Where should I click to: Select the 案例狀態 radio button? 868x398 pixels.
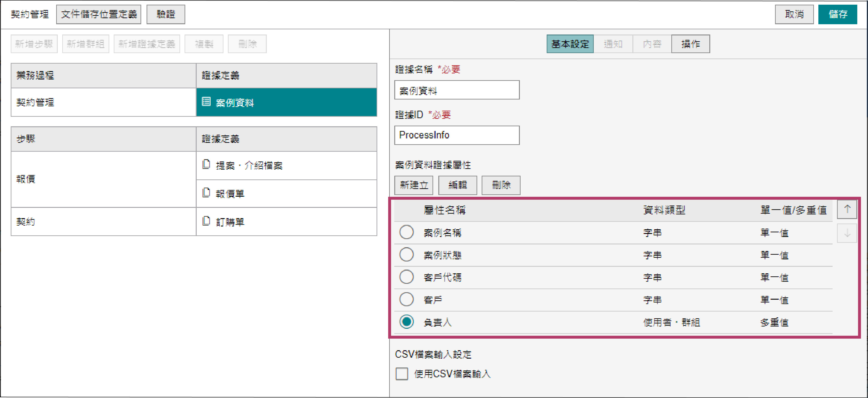point(406,255)
